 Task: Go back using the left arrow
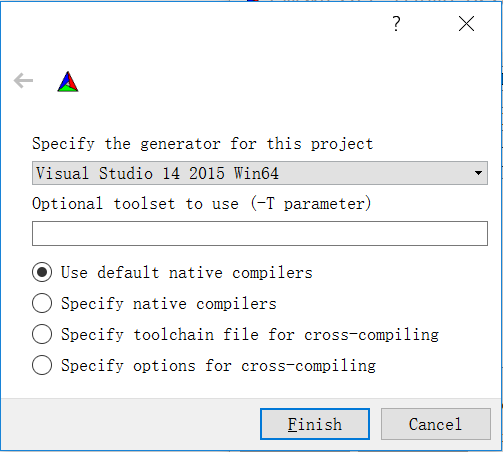23,81
